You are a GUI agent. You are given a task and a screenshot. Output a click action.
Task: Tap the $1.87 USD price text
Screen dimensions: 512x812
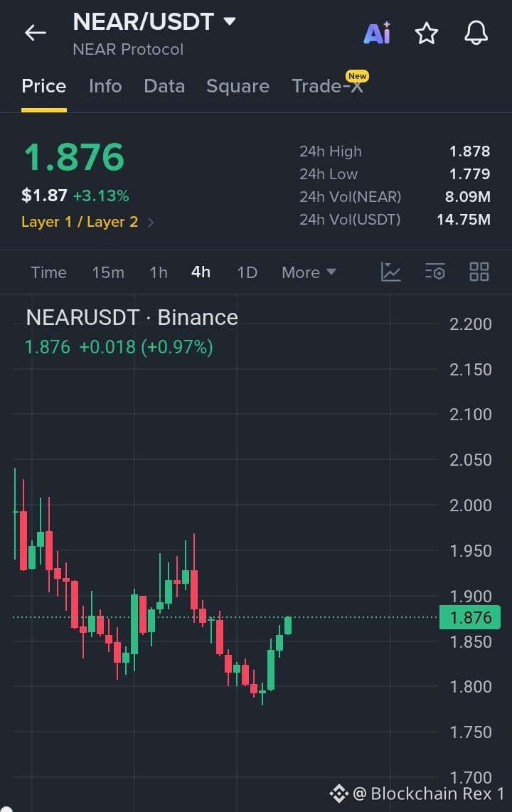(45, 196)
